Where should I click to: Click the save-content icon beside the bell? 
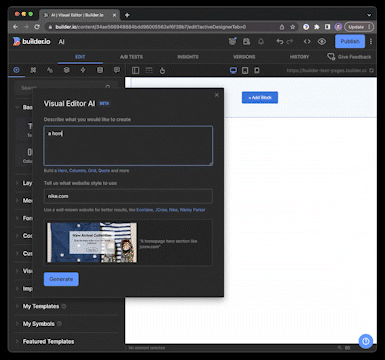[x=246, y=41]
